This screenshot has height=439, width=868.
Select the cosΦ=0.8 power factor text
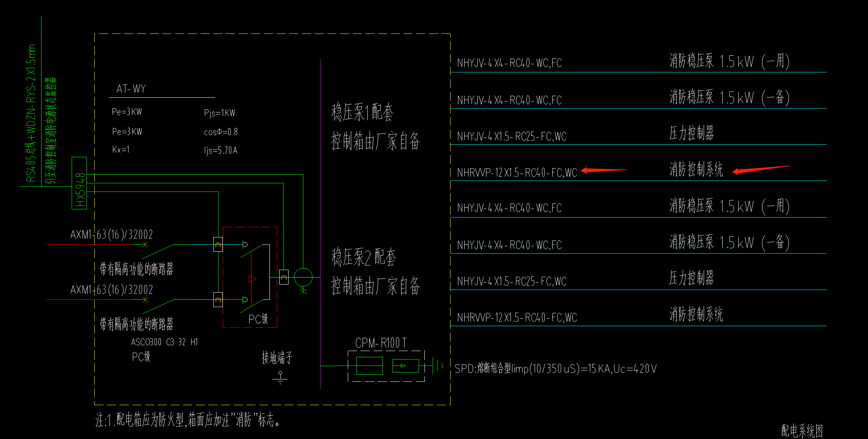pos(221,132)
